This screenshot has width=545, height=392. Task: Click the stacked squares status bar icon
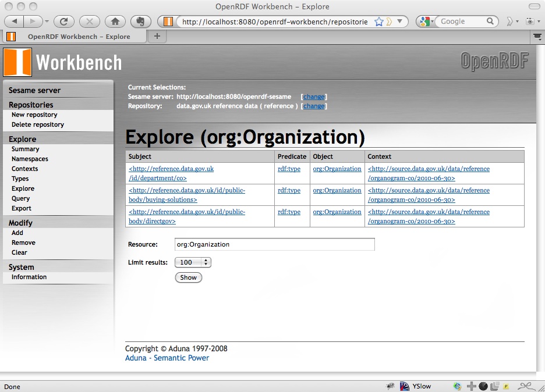494,386
